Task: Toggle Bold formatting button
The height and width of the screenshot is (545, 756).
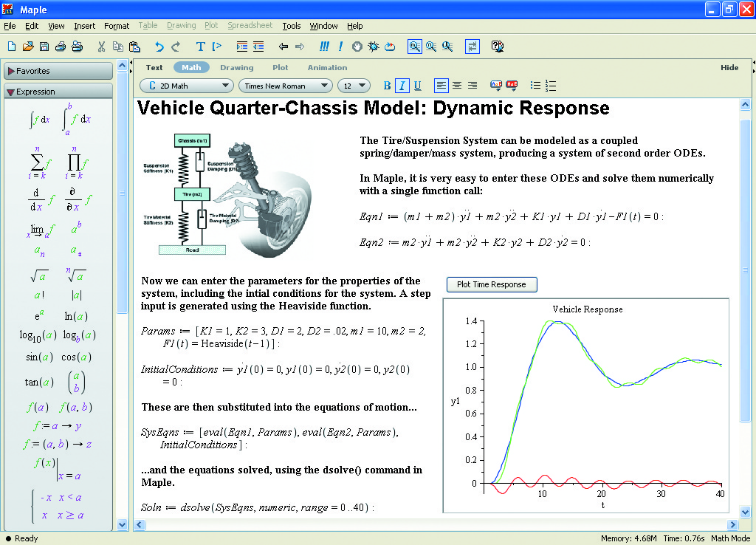Action: click(388, 86)
